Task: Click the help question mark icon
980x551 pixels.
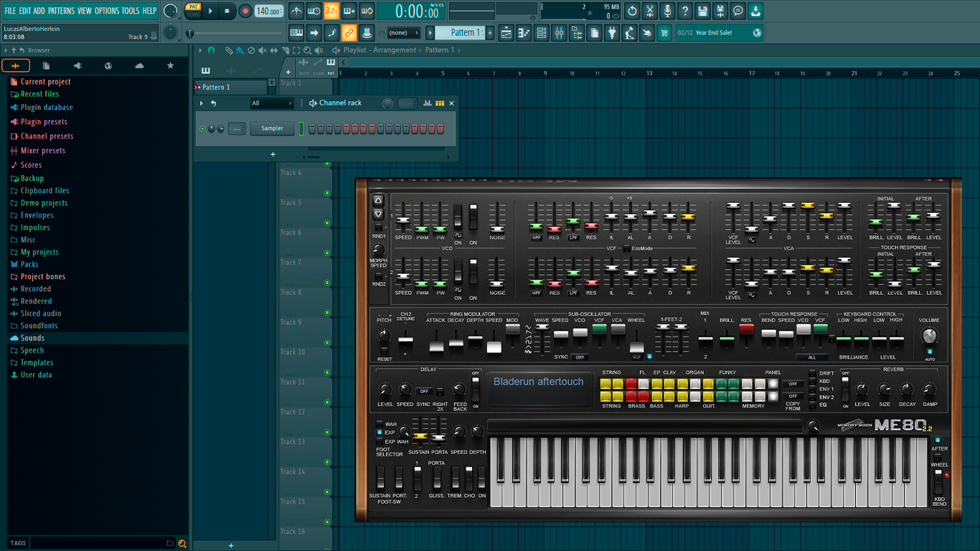Action: (x=684, y=11)
